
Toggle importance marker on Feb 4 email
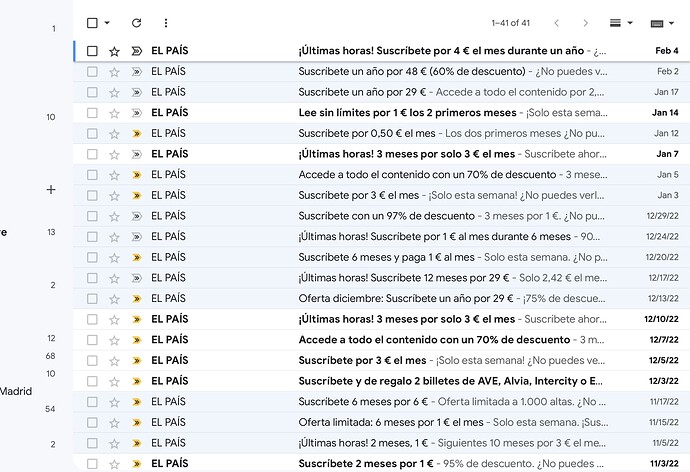coord(137,51)
